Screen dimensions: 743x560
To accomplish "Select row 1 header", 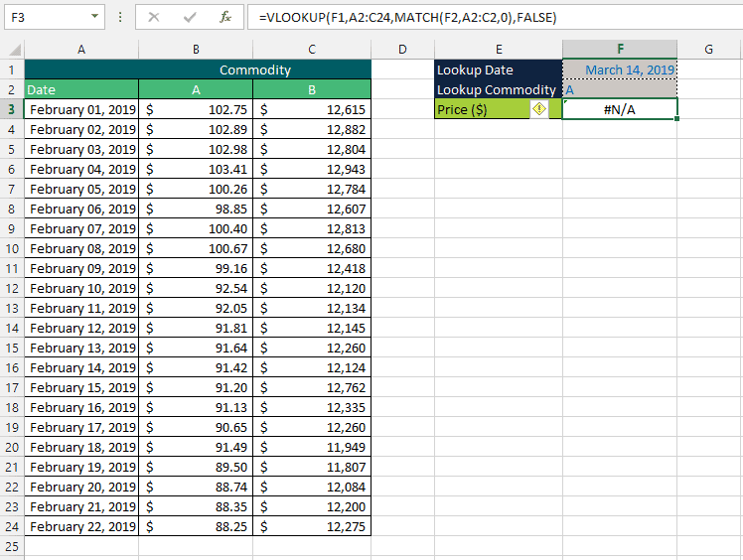I will click(x=11, y=70).
